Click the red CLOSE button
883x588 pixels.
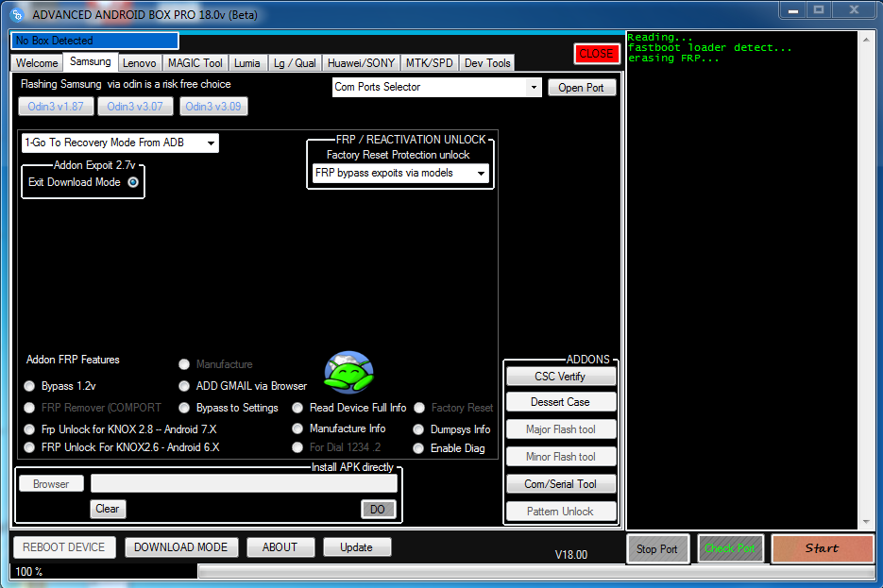pyautogui.click(x=596, y=54)
